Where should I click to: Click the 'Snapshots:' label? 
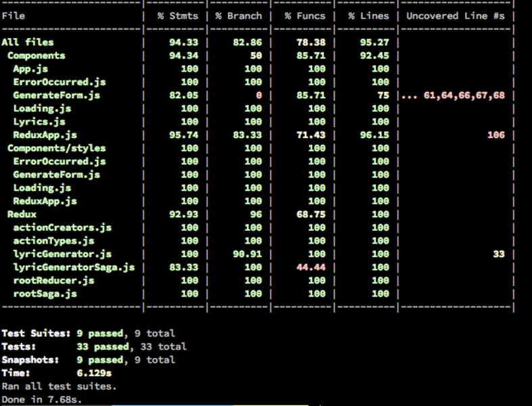(x=30, y=360)
